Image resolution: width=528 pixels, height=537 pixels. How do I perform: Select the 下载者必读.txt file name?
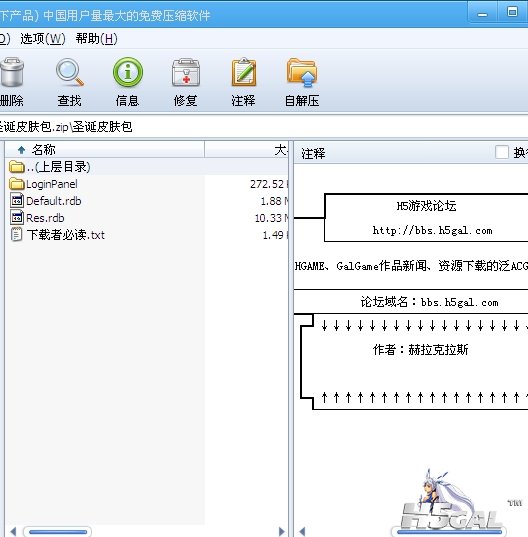pyautogui.click(x=66, y=235)
